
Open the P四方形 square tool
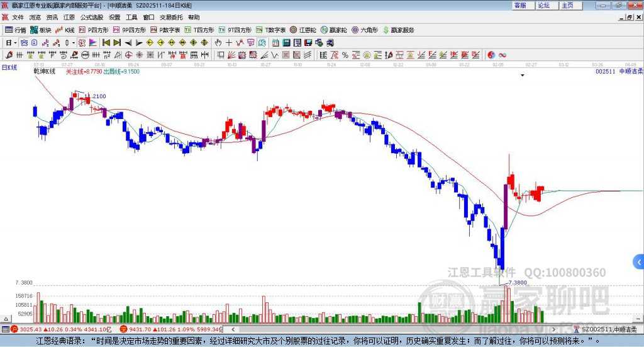pyautogui.click(x=94, y=30)
